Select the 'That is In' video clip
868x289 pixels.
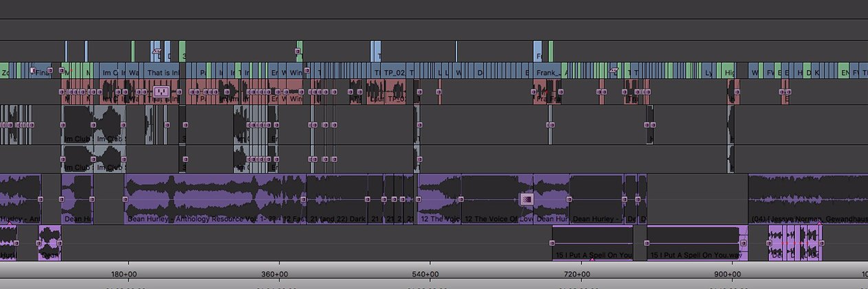[x=162, y=71]
